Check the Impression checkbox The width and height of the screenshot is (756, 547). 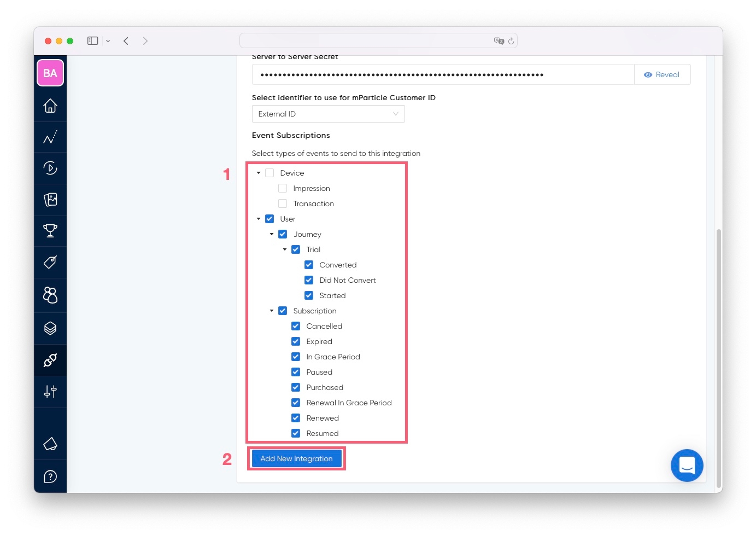coord(283,188)
